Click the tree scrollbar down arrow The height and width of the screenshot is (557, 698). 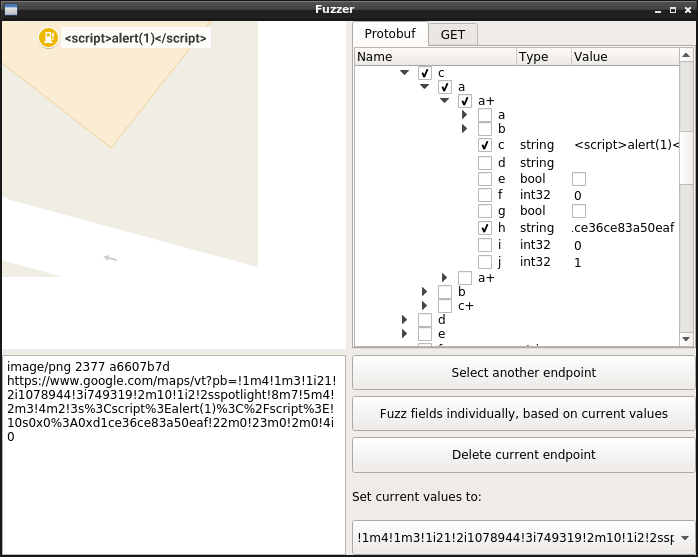coord(686,339)
